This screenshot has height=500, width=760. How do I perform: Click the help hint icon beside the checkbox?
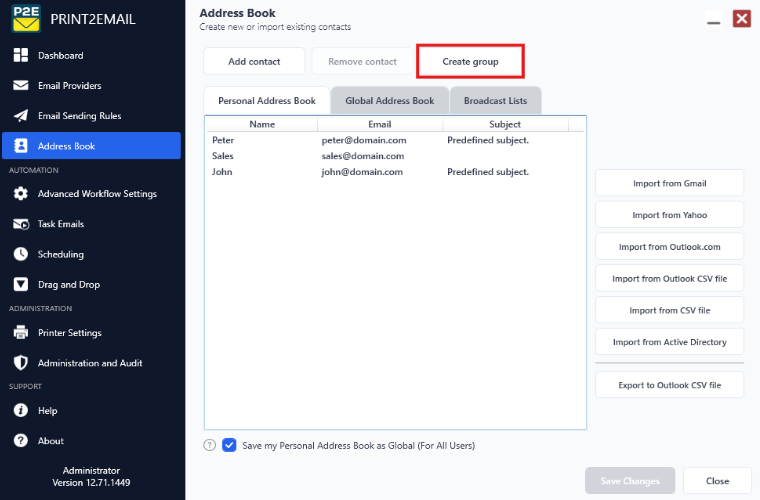(209, 445)
